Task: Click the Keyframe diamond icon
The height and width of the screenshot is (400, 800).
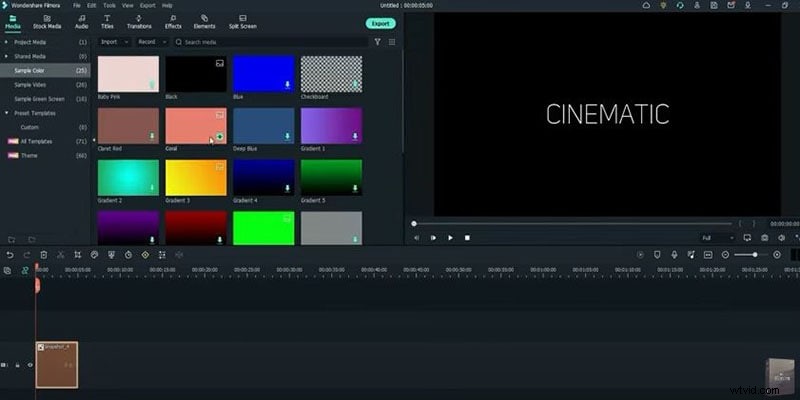Action: coord(145,255)
